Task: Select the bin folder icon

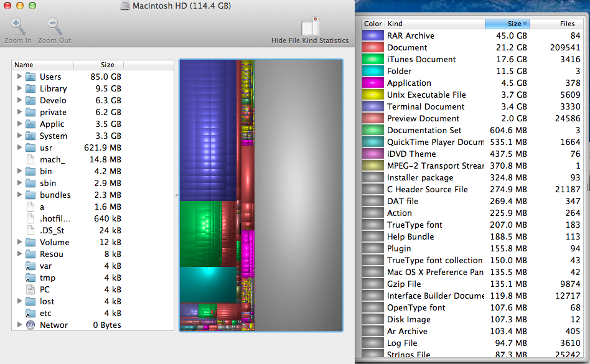Action: (30, 172)
